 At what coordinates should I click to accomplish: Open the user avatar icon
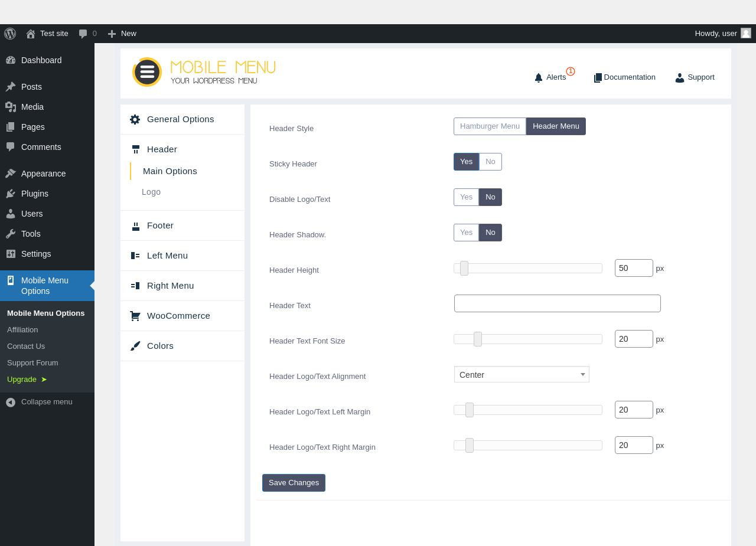(x=746, y=33)
